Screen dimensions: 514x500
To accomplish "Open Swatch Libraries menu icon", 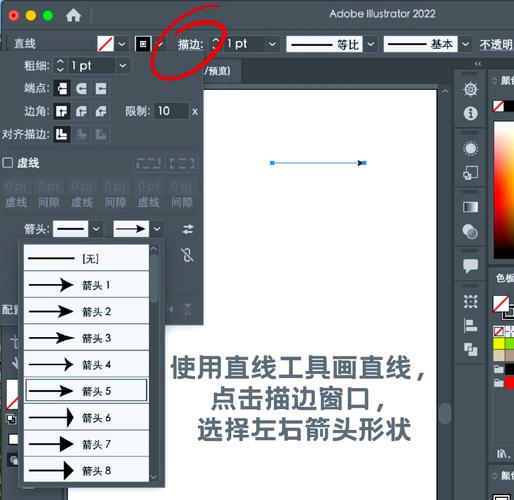I will coord(503,454).
